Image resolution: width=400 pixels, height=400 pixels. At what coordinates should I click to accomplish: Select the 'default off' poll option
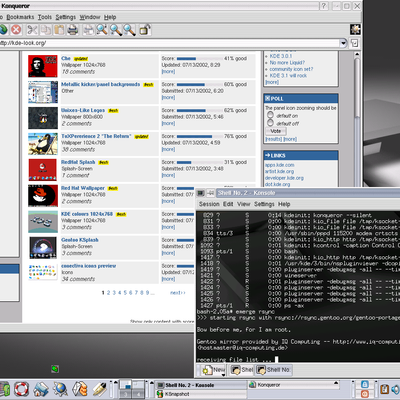270,123
